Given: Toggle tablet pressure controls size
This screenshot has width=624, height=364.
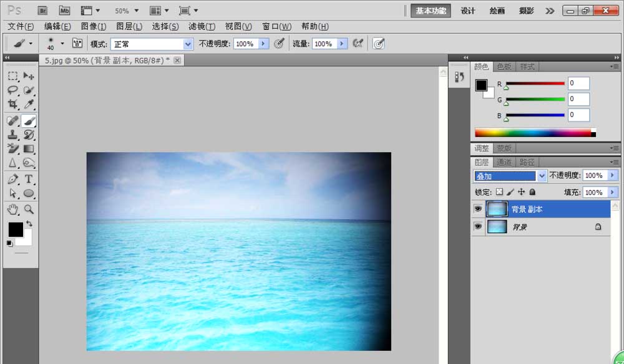Looking at the screenshot, I should pos(379,43).
